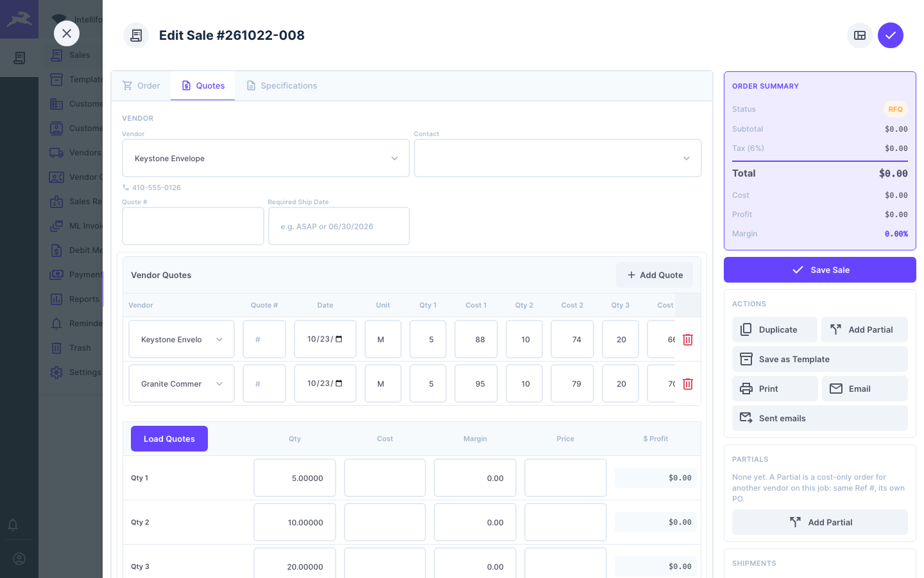Viewport: 924px width, 578px height.
Task: Click the Print action button
Action: click(x=774, y=389)
